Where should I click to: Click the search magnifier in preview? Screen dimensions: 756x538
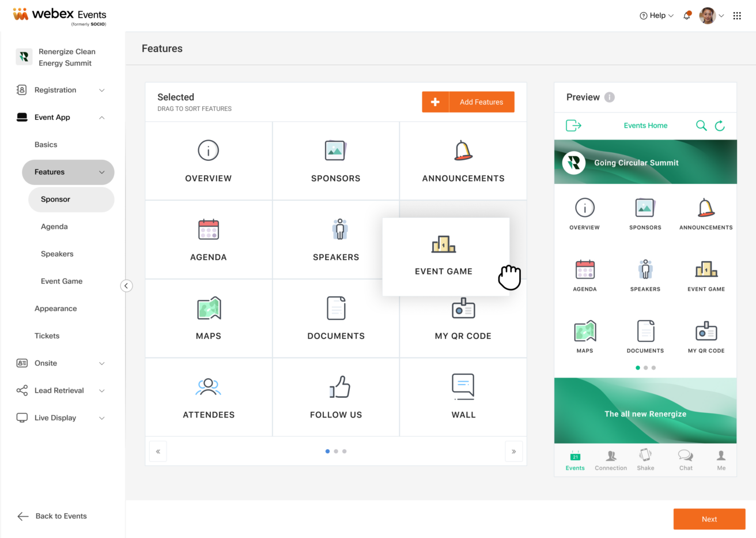tap(701, 126)
